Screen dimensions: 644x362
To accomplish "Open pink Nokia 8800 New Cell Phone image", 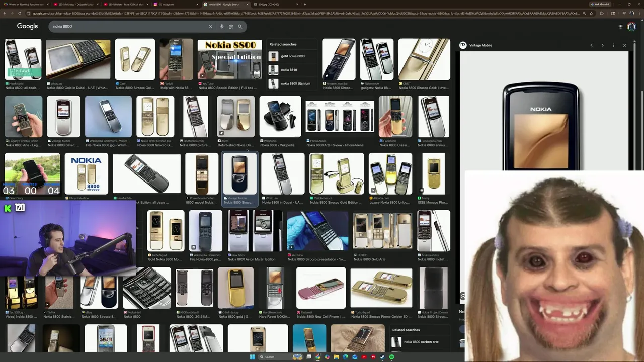I will (x=321, y=288).
